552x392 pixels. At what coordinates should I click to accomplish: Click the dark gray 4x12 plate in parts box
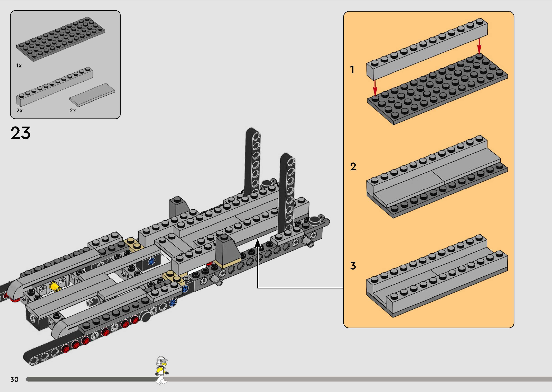point(61,39)
